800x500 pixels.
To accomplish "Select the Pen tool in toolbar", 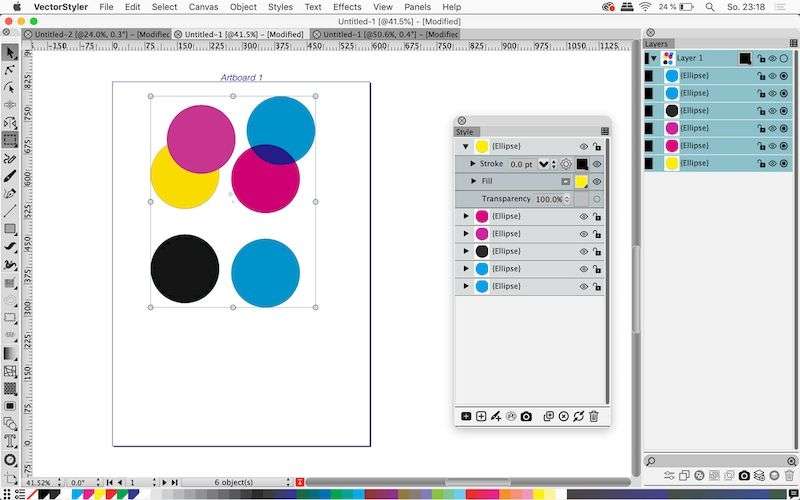I will [x=10, y=193].
